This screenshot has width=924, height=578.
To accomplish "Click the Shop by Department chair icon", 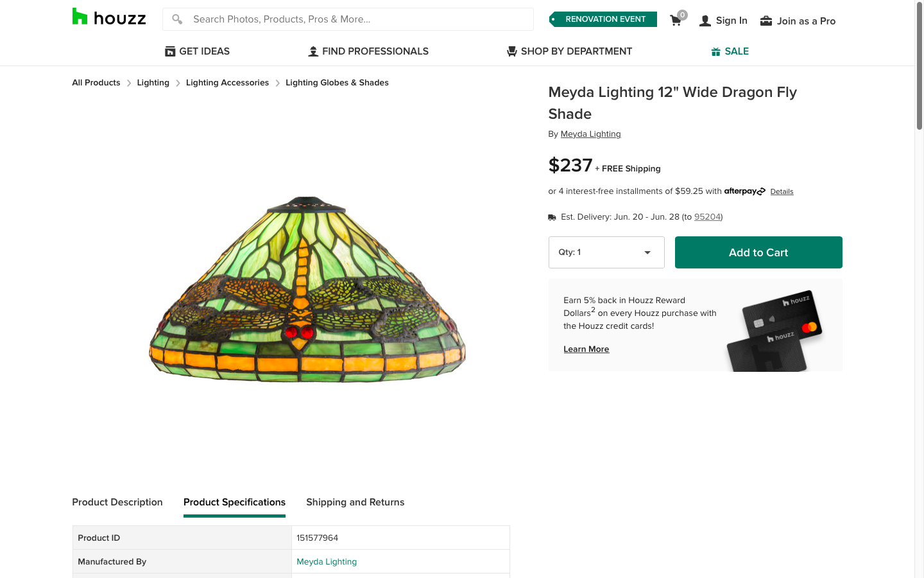I will (x=511, y=51).
